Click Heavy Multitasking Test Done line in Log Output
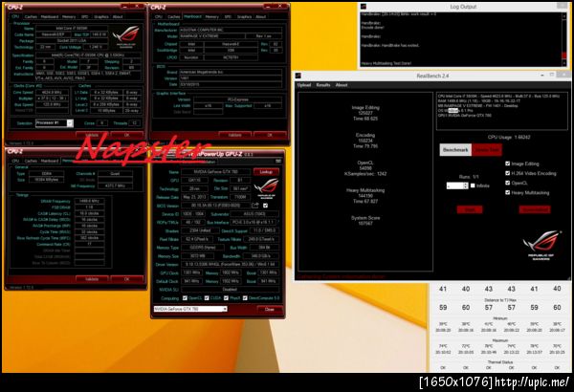Viewport: 574px width, 392px height. click(386, 63)
